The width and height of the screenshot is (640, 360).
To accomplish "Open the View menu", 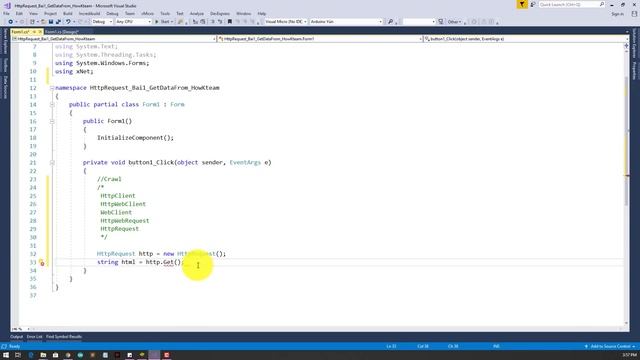I will pyautogui.click(x=33, y=13).
